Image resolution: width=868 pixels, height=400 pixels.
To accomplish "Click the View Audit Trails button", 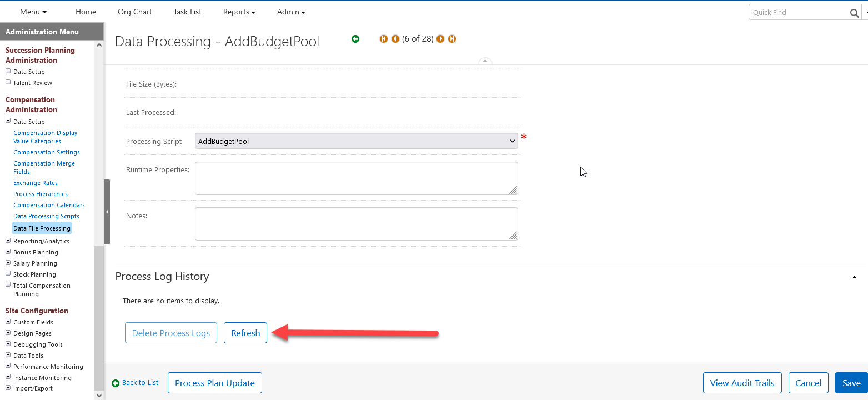I will (742, 383).
